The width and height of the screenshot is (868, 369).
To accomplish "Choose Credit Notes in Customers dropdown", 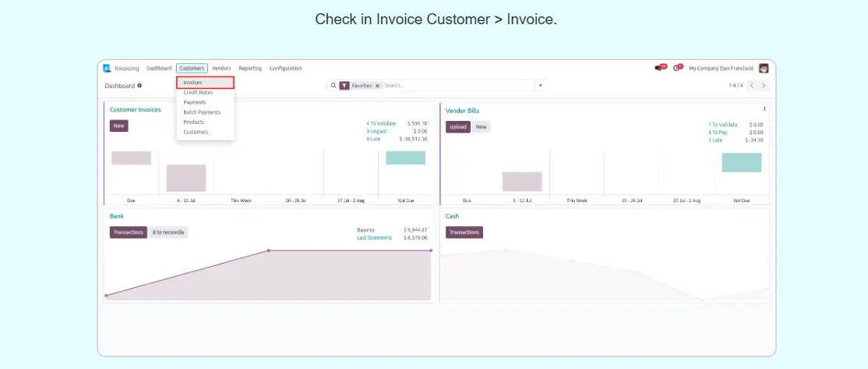I will [198, 92].
